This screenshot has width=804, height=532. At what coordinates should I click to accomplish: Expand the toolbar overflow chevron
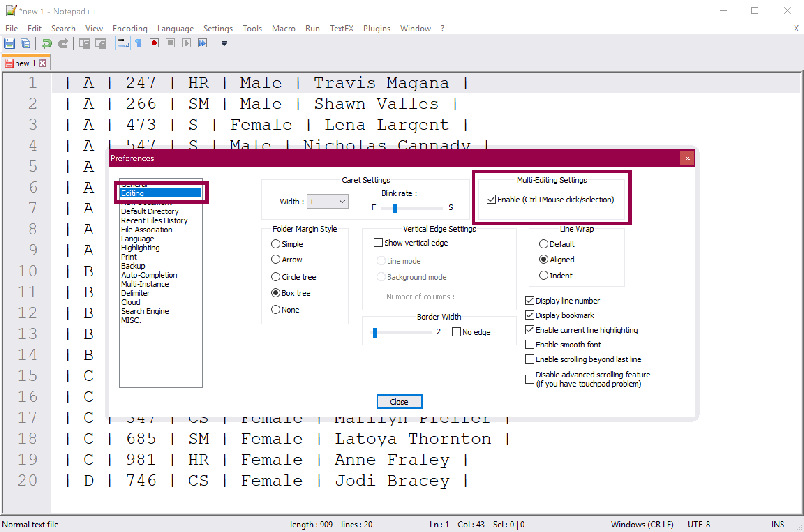click(x=224, y=44)
